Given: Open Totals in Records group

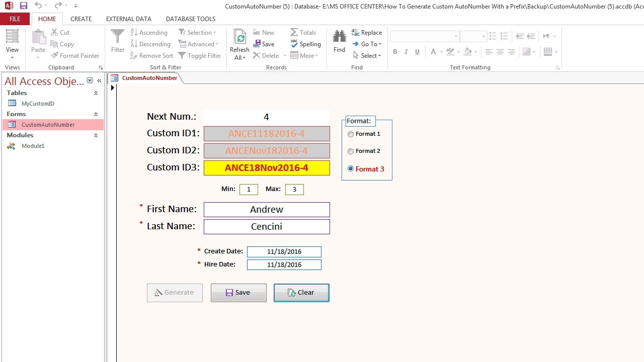Looking at the screenshot, I should [303, 33].
